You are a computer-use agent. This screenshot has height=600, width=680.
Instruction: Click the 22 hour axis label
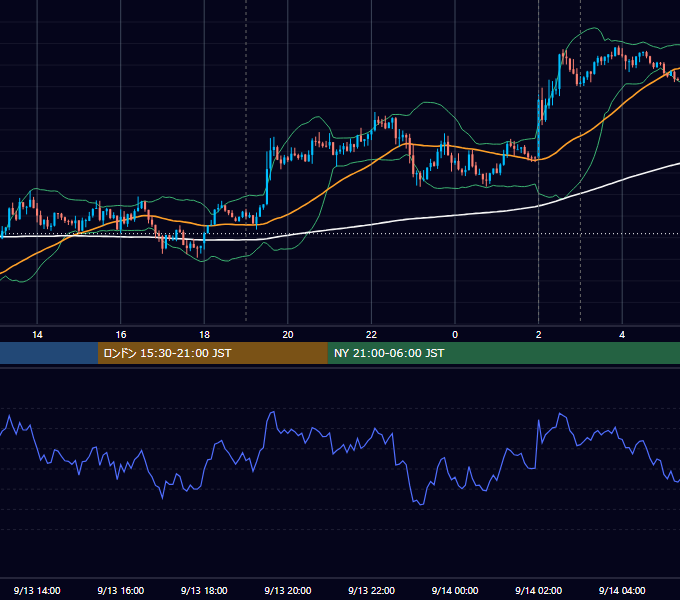[371, 335]
